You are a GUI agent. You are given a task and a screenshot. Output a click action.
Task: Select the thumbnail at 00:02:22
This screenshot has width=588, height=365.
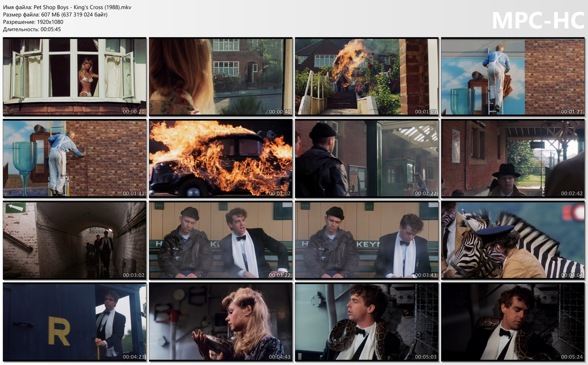coord(367,158)
